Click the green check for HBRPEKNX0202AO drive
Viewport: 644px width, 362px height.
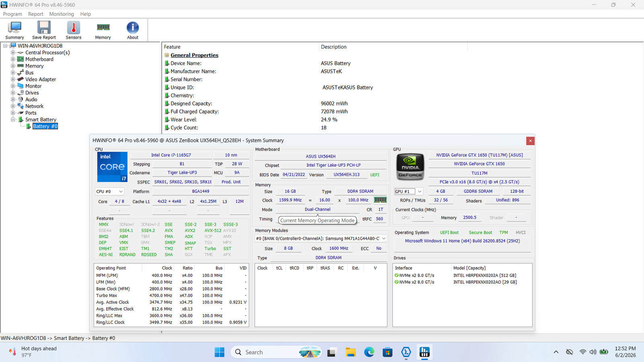coord(396,282)
